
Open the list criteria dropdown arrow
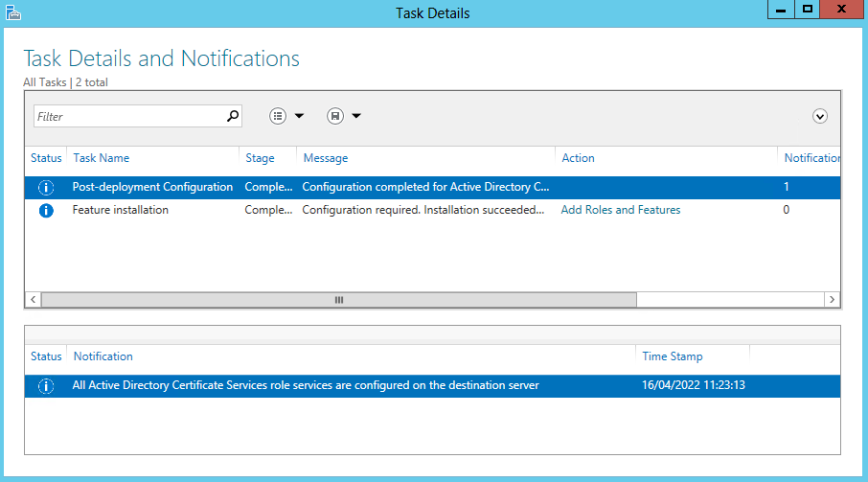[300, 116]
